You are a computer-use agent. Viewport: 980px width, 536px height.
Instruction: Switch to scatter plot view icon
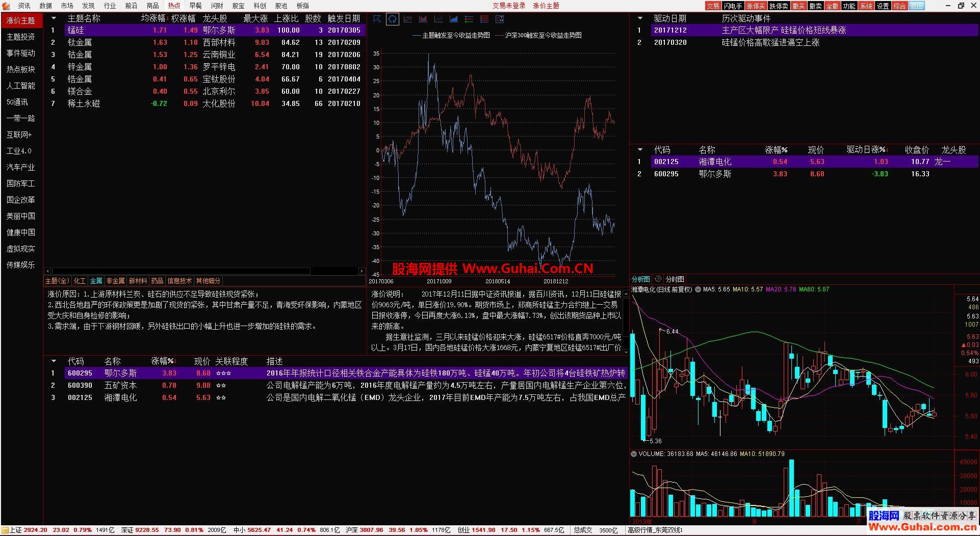(x=438, y=19)
